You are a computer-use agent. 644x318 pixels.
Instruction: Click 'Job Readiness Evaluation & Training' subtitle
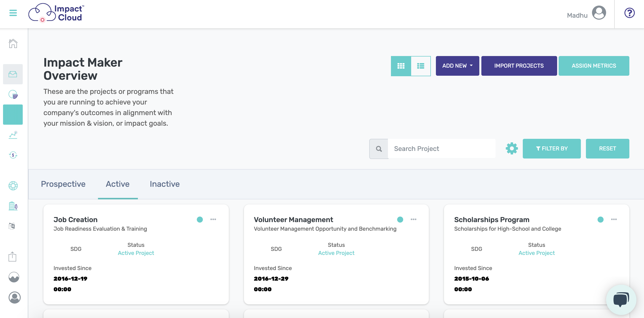[100, 229]
